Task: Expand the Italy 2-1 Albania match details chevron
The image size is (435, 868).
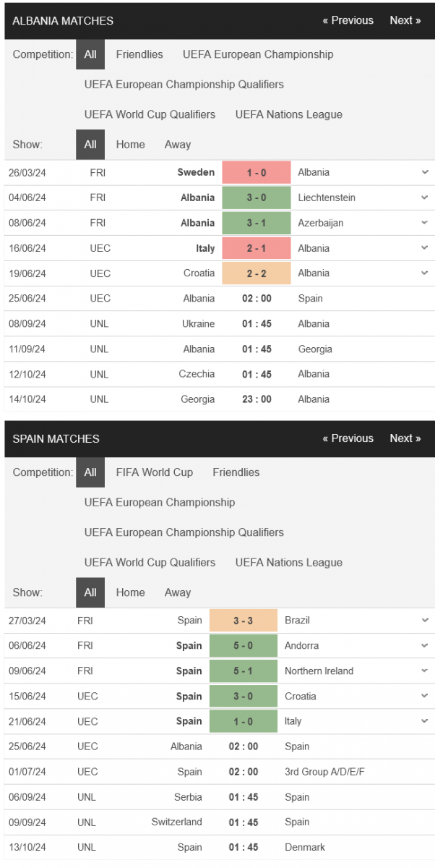Action: [x=425, y=248]
